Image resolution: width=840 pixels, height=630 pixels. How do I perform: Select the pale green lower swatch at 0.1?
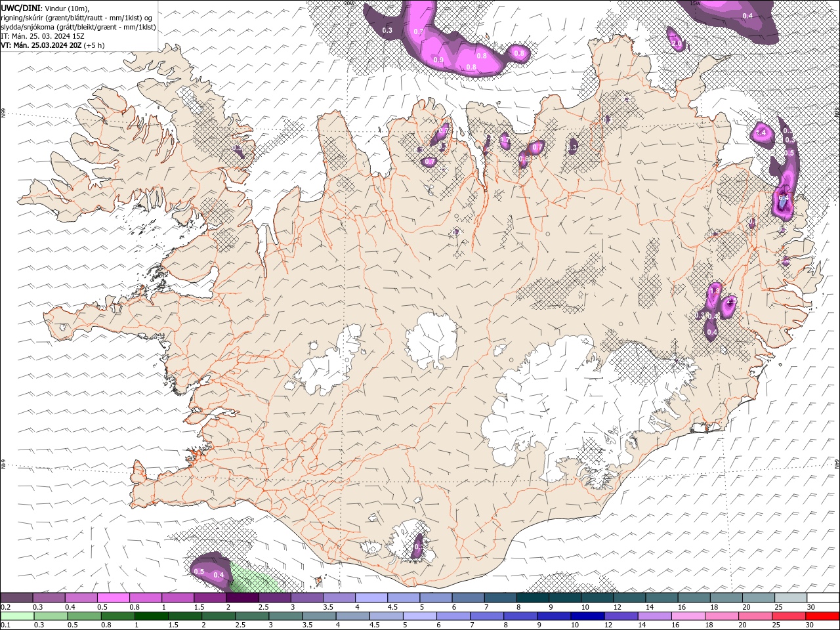coord(16,616)
